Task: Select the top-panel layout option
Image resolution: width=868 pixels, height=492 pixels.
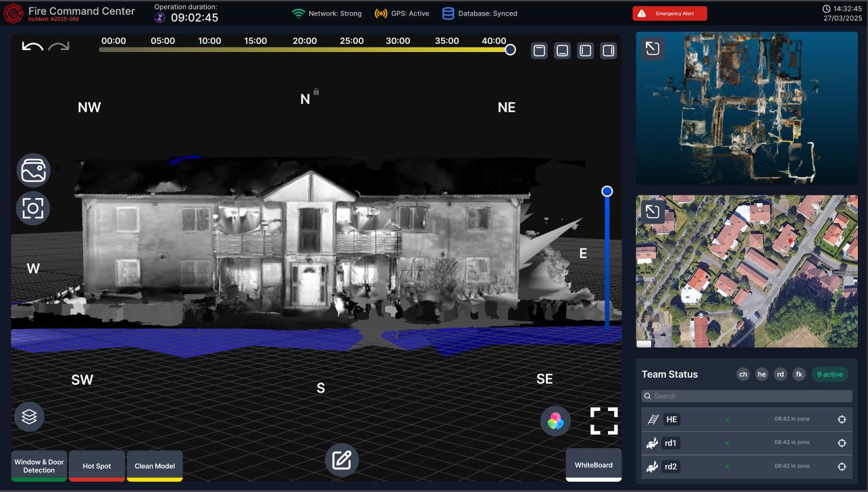Action: pyautogui.click(x=539, y=51)
